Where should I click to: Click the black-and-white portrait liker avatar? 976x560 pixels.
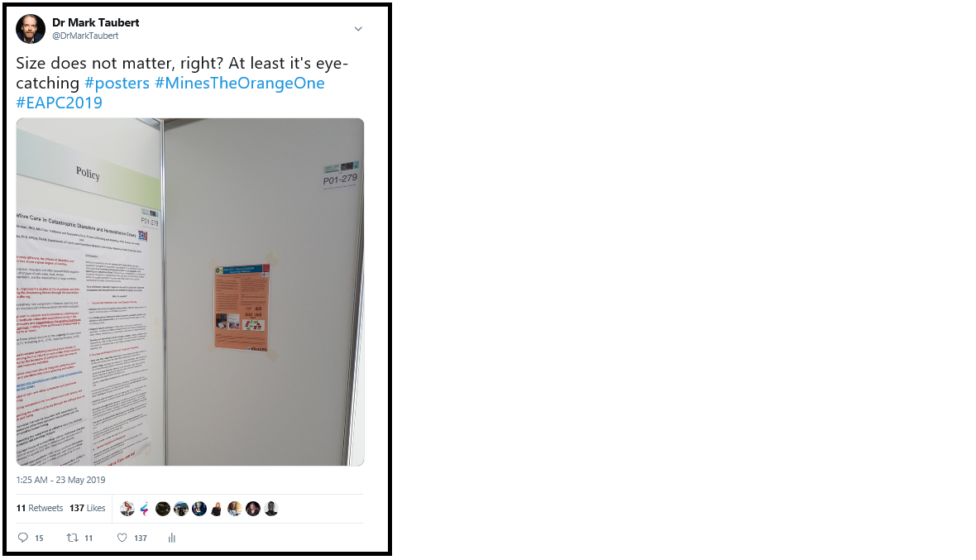(270, 509)
